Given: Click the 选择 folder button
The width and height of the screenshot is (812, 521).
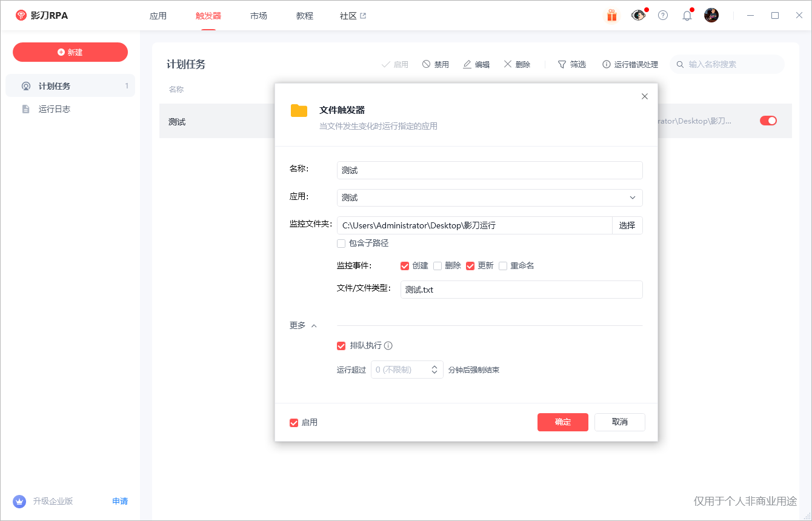Looking at the screenshot, I should click(x=627, y=225).
